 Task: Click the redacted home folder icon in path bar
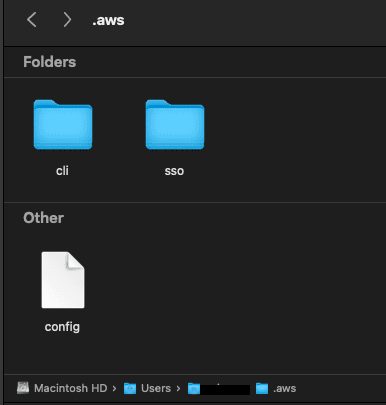194,389
